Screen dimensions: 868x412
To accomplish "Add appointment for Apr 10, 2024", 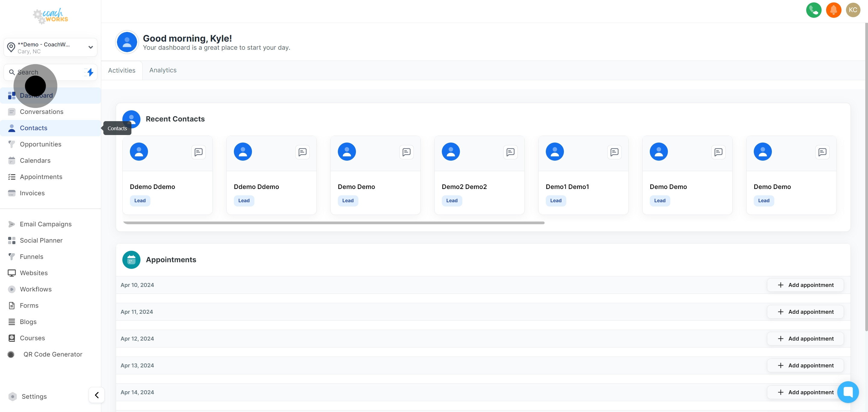I will (x=805, y=285).
